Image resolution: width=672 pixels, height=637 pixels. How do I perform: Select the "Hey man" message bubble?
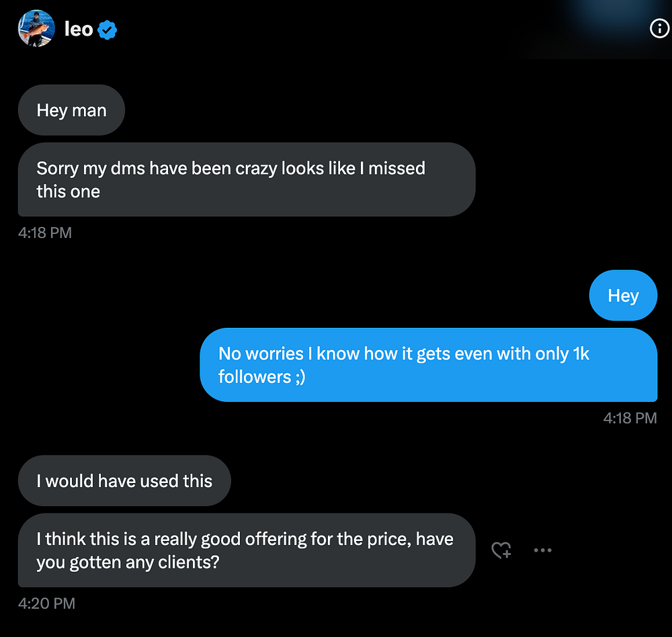(x=71, y=110)
